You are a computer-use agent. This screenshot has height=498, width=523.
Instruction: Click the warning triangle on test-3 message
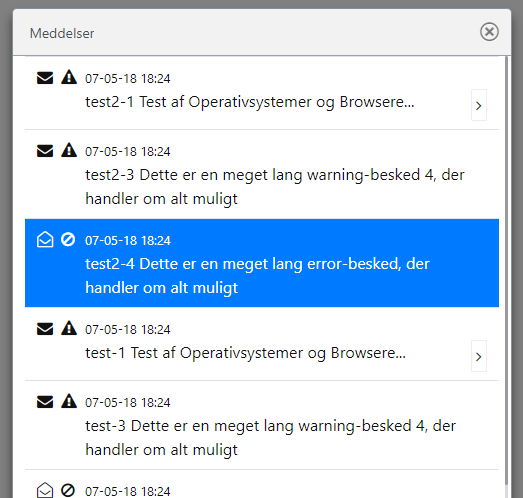click(x=69, y=401)
